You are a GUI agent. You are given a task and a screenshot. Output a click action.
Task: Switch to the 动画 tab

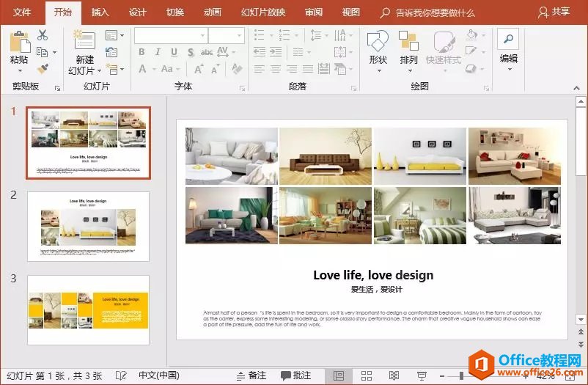click(x=212, y=12)
